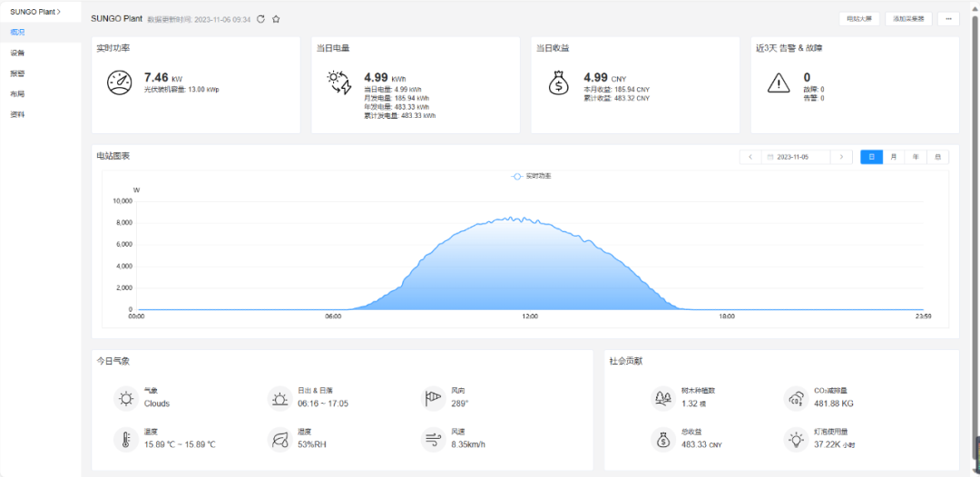Screen dimensions: 980x477
Task: Click the warning triangle alarm icon
Action: pyautogui.click(x=779, y=83)
